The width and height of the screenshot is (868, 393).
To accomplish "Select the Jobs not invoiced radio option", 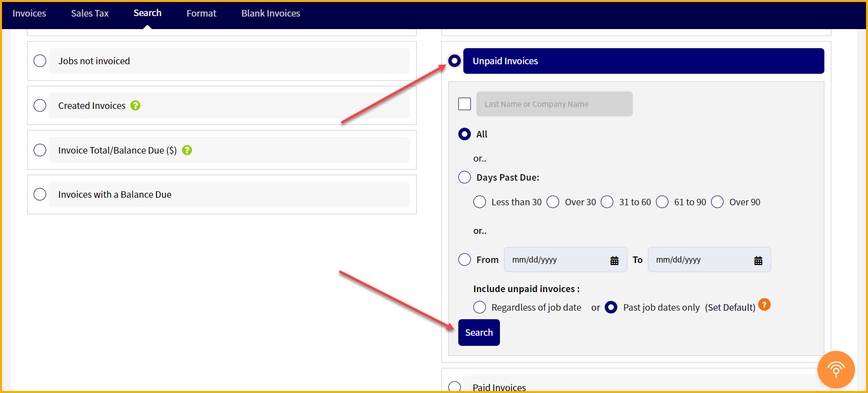I will click(40, 61).
